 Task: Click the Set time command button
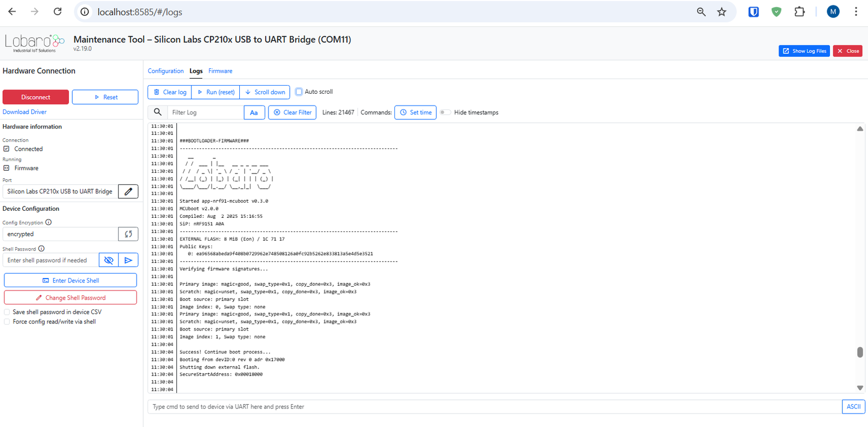coord(416,112)
